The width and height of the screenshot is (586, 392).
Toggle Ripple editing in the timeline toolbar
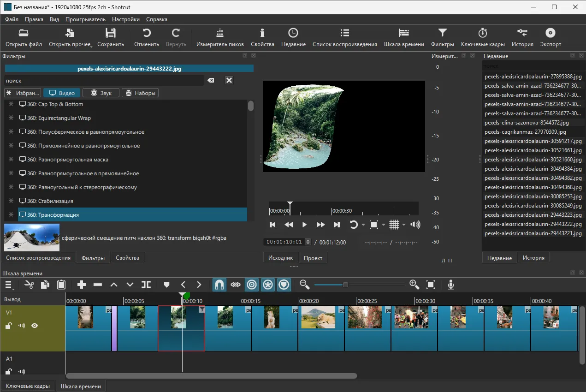(x=252, y=285)
